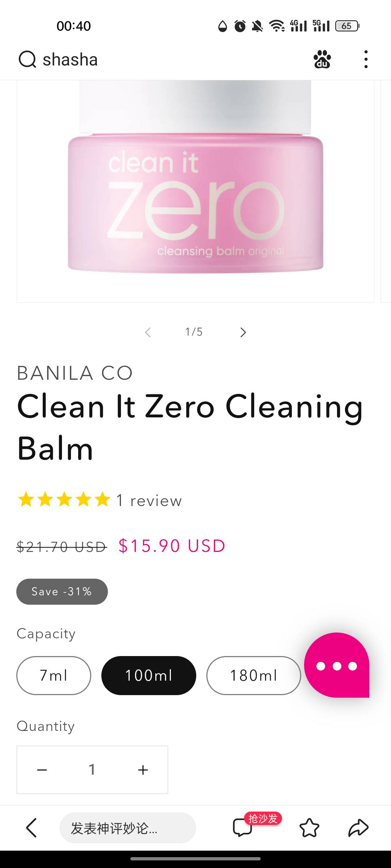The height and width of the screenshot is (868, 391).
Task: Tap the search magnifier icon
Action: (x=27, y=59)
